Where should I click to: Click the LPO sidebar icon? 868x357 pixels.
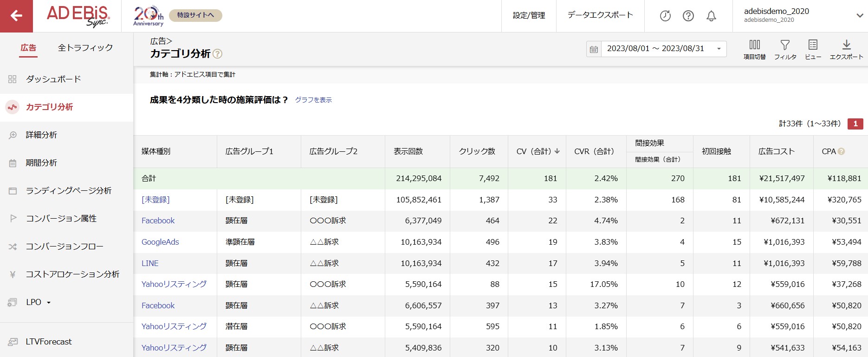pos(13,302)
